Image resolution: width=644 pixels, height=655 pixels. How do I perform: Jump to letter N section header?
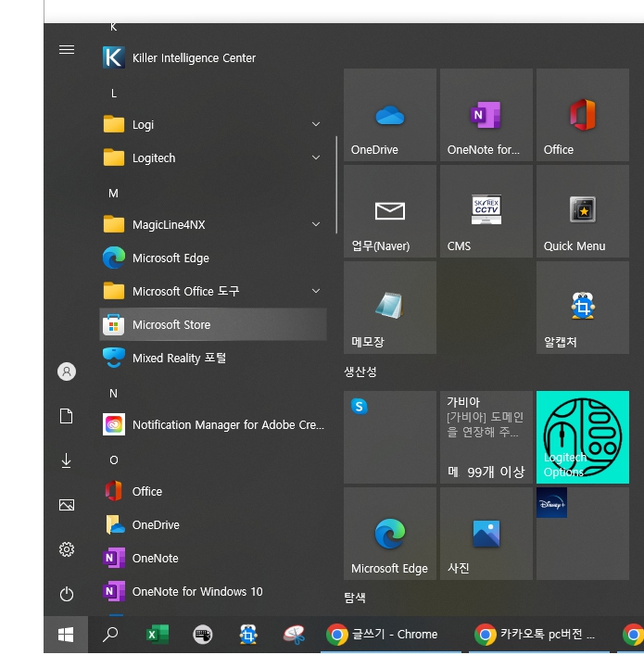point(113,394)
